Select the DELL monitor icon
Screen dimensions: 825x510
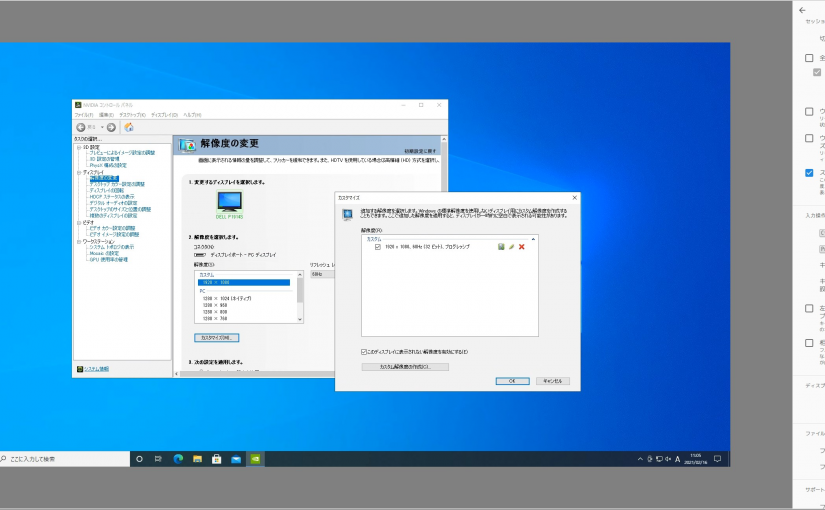click(229, 201)
